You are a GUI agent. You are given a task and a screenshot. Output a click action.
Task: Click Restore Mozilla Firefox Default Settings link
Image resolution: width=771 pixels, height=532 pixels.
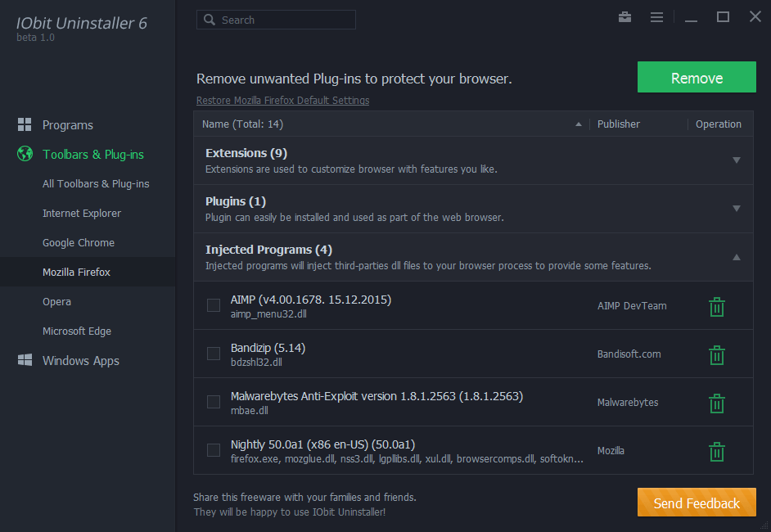click(282, 101)
